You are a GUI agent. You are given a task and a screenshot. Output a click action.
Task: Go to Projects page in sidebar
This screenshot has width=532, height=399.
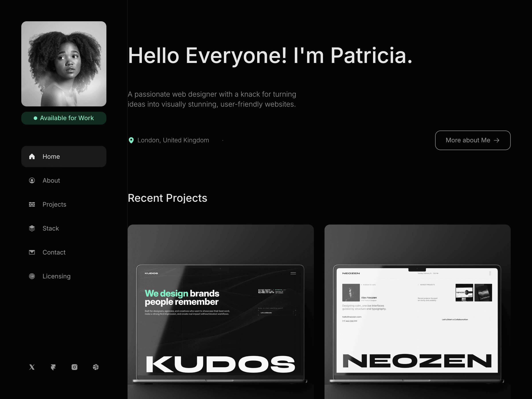click(x=54, y=204)
